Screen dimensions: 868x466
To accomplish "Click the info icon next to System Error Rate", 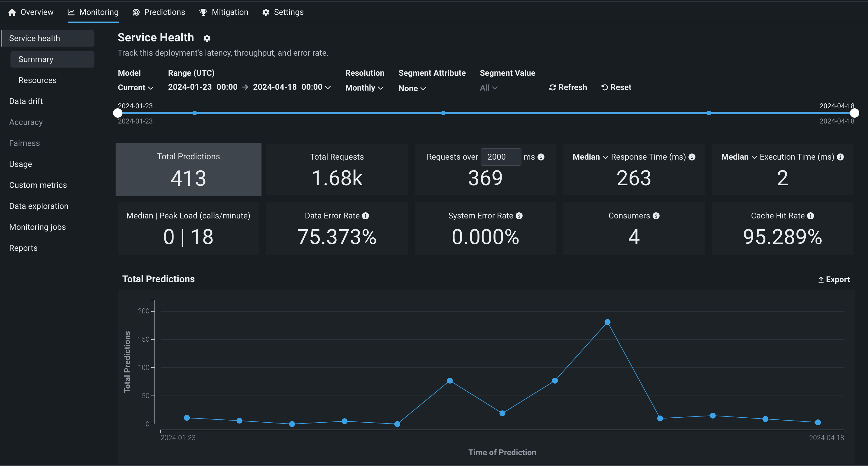I will pyautogui.click(x=519, y=216).
